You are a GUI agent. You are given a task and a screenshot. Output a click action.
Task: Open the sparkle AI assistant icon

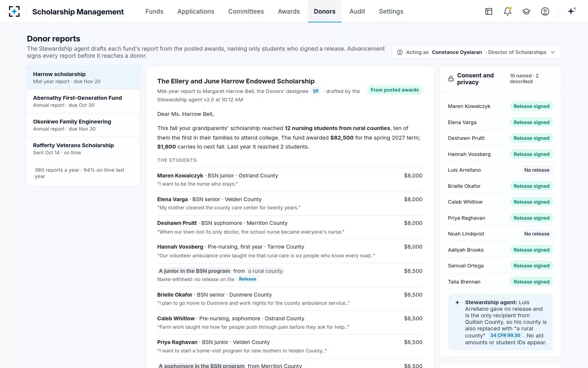[x=572, y=11]
